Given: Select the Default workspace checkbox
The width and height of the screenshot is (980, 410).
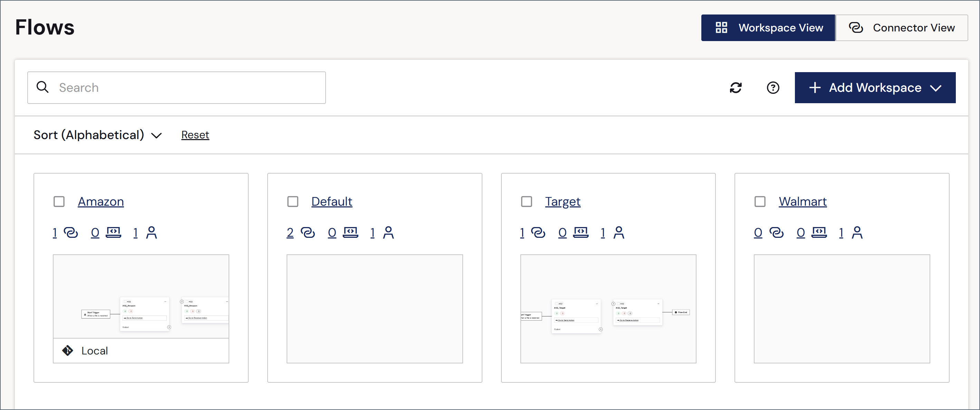Looking at the screenshot, I should (292, 202).
